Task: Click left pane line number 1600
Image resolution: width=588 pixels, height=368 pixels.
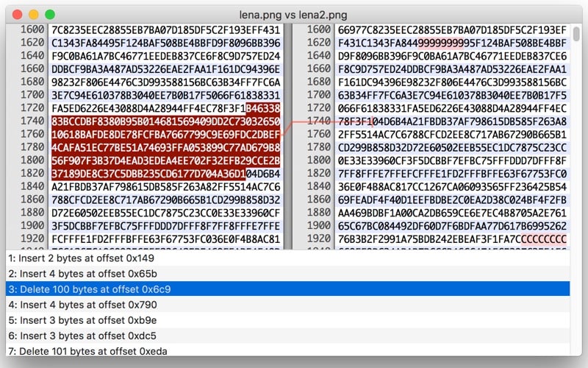Action: (x=32, y=29)
